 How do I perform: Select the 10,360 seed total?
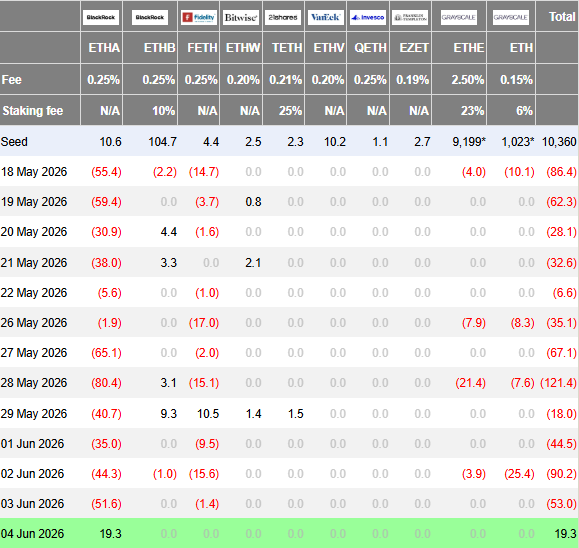click(559, 141)
